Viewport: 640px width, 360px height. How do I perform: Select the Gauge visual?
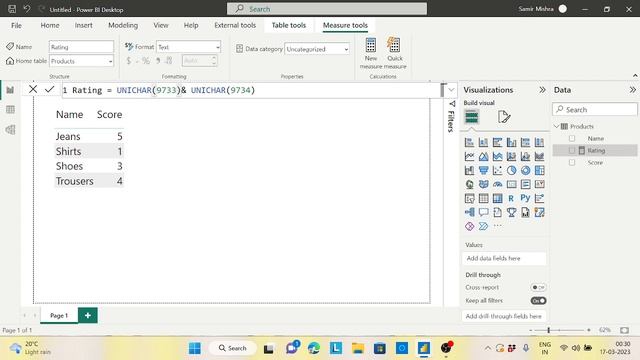(497, 184)
